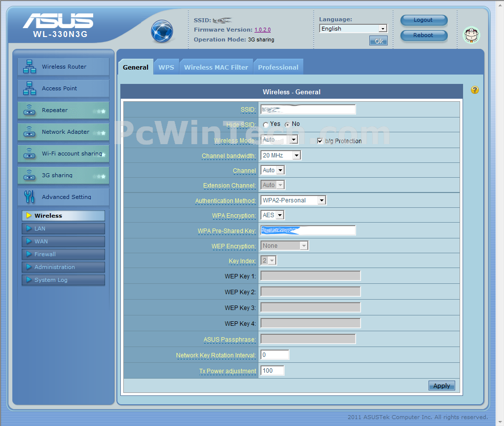Image resolution: width=504 pixels, height=426 pixels.
Task: Click the ASUS Passphrase help label
Action: (229, 340)
